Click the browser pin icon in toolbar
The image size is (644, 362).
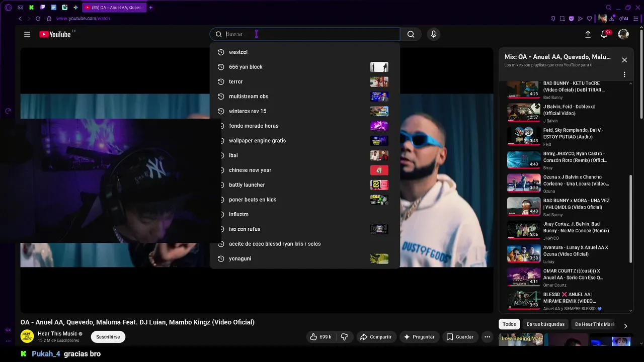[553, 19]
